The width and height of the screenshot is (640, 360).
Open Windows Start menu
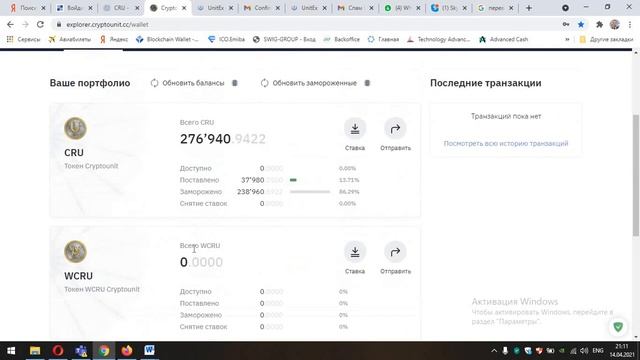pyautogui.click(x=11, y=351)
